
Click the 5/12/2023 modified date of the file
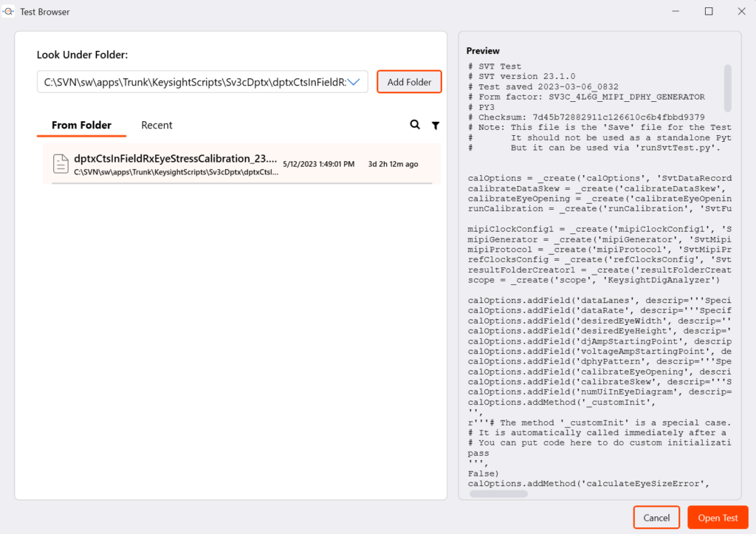pyautogui.click(x=318, y=164)
